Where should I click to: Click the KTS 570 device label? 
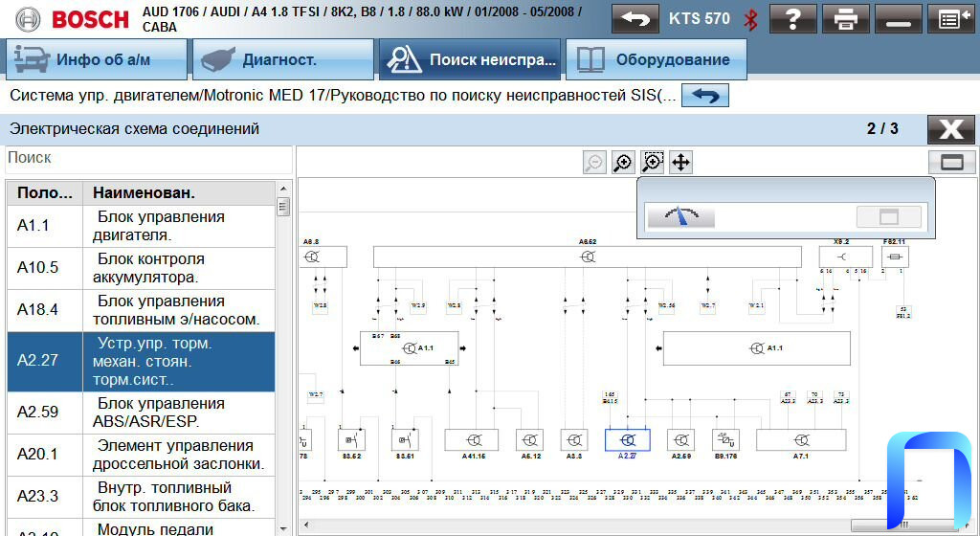point(700,19)
